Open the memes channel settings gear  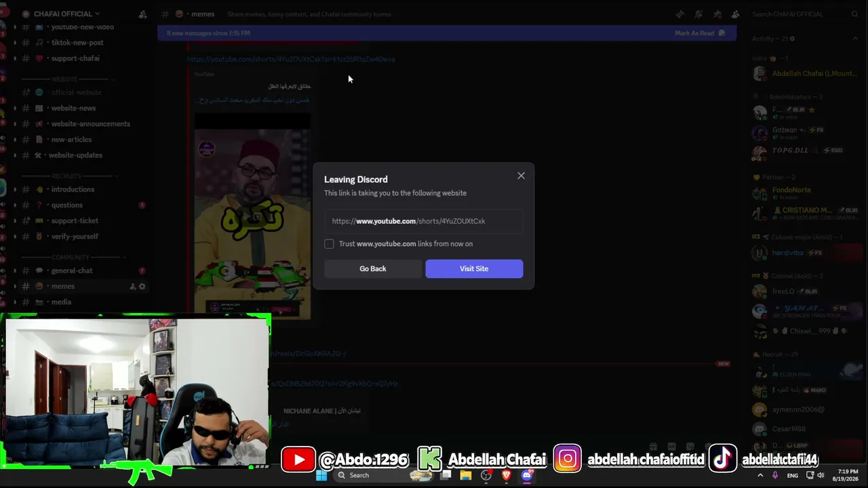point(142,287)
